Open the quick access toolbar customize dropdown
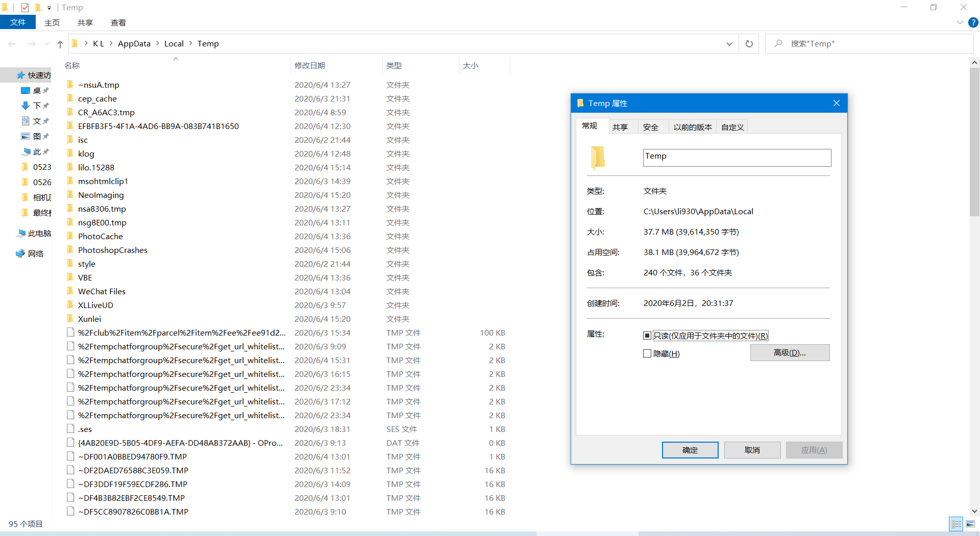 (x=49, y=8)
